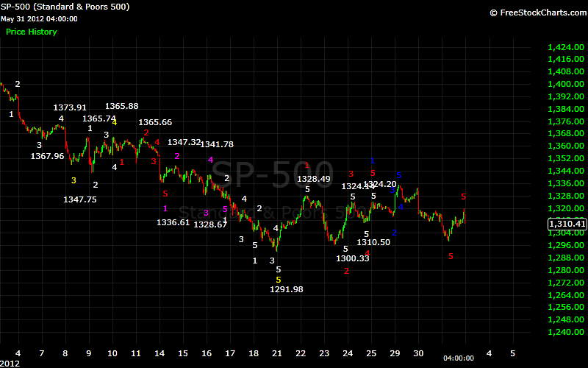The image size is (588, 368).
Task: Click the 1310.50 price annotation
Action: [x=373, y=242]
